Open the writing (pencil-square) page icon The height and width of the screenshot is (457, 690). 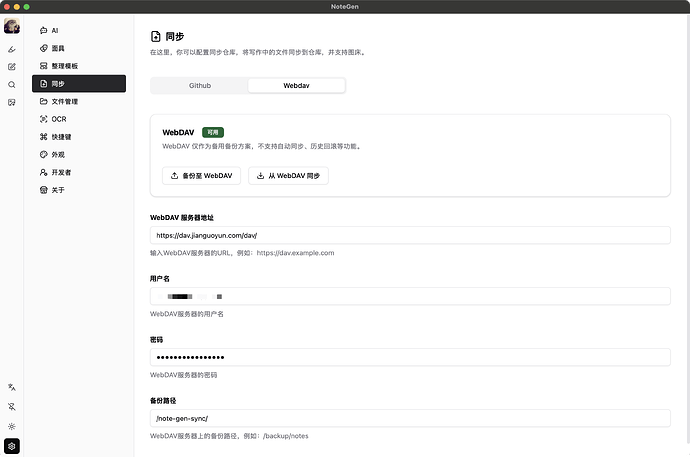12,67
